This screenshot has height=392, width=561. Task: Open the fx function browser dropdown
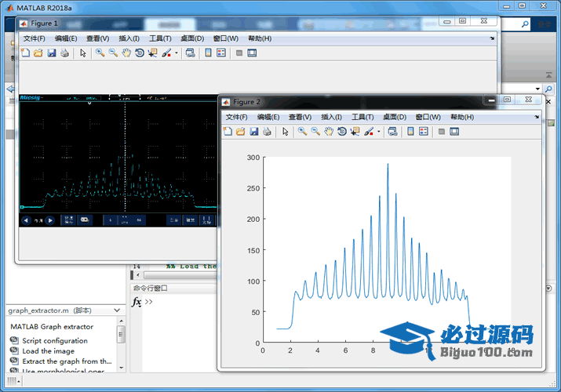[x=137, y=302]
